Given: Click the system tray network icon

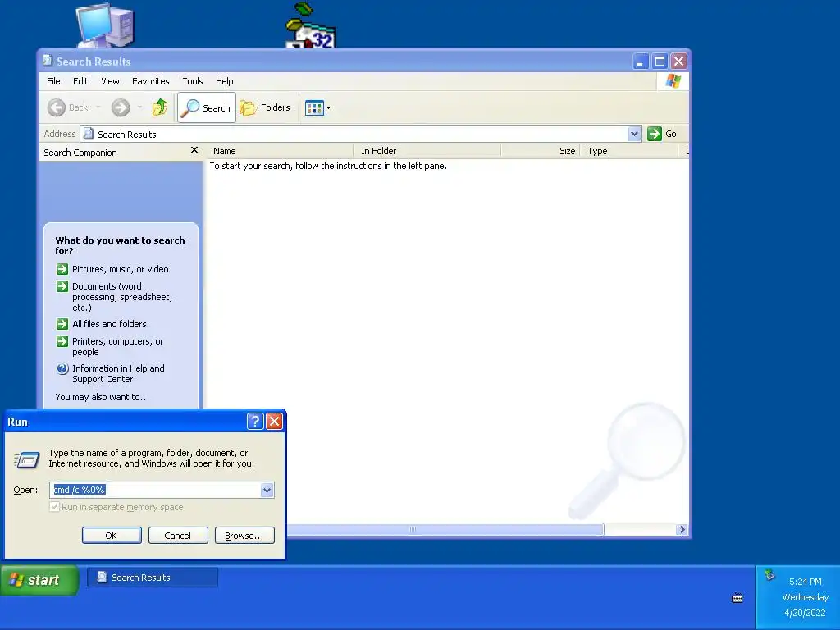Looking at the screenshot, I should [x=769, y=575].
